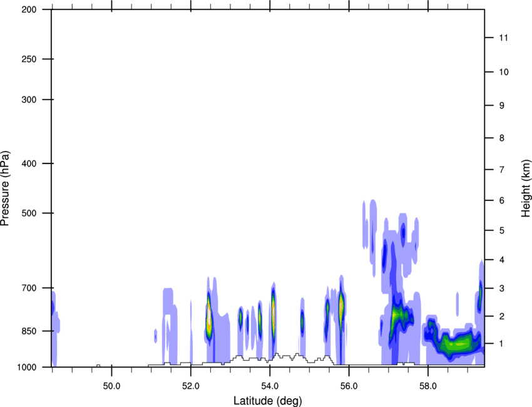
Task: Select the 300 pressure tick label
Action: click(29, 100)
